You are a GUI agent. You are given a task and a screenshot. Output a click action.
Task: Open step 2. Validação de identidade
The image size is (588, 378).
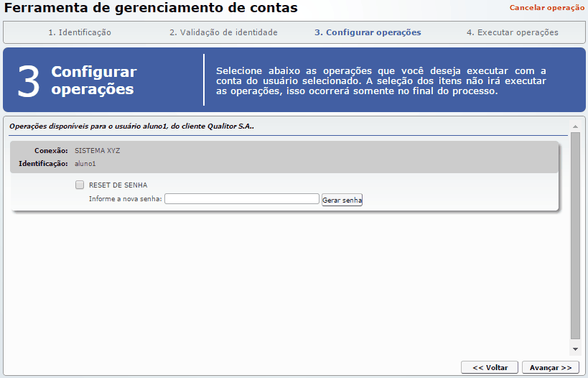click(223, 32)
